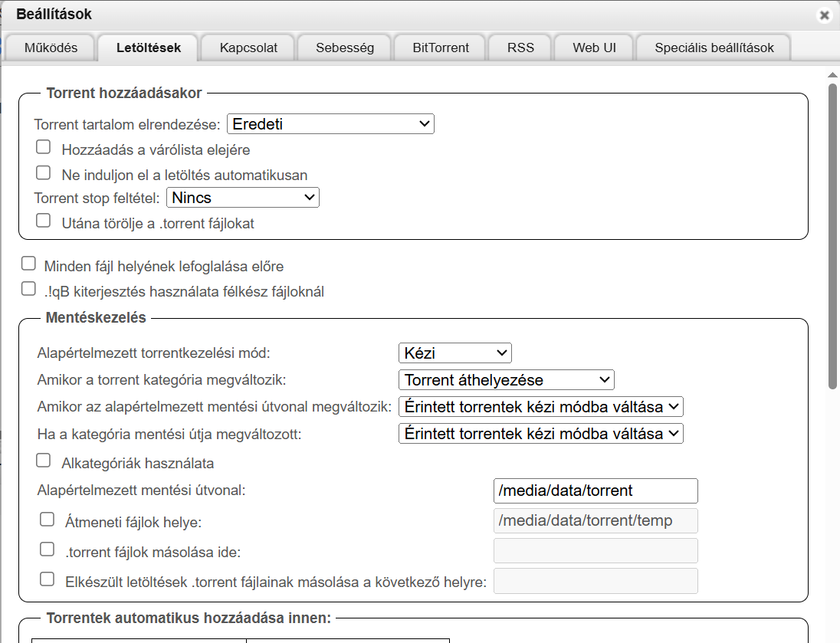The image size is (840, 643).
Task: Click the settings panel vertical scrollbar
Action: pyautogui.click(x=832, y=230)
